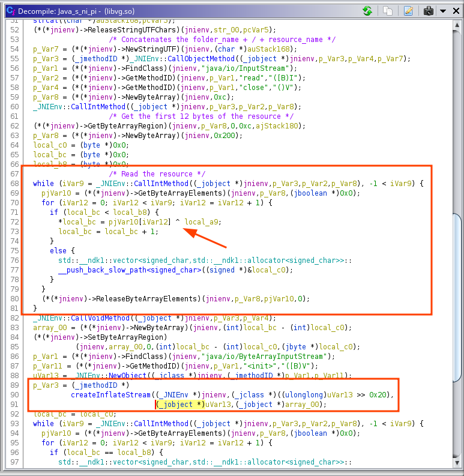This screenshot has height=476, width=464.
Task: Click line number 60 in the gutter
Action: click(14, 107)
